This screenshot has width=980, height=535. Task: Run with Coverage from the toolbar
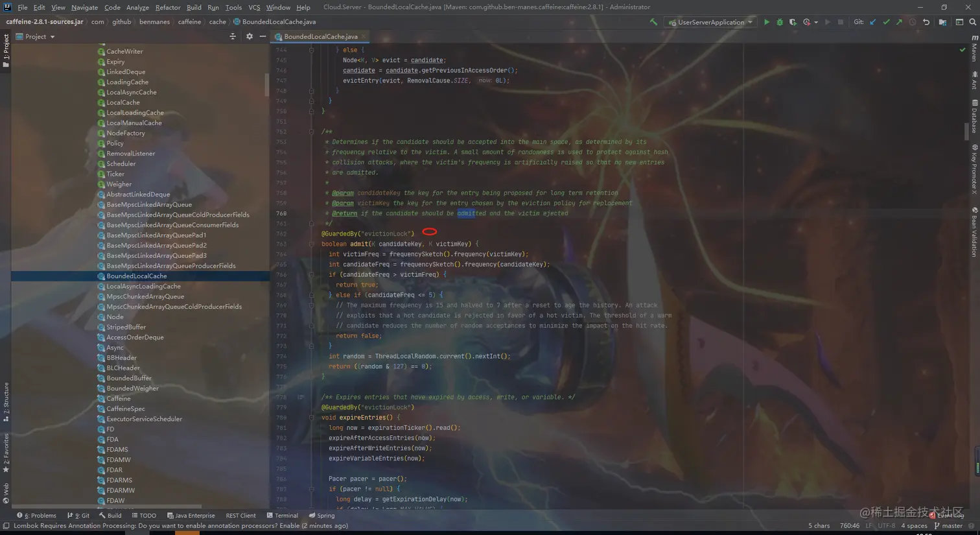[793, 22]
